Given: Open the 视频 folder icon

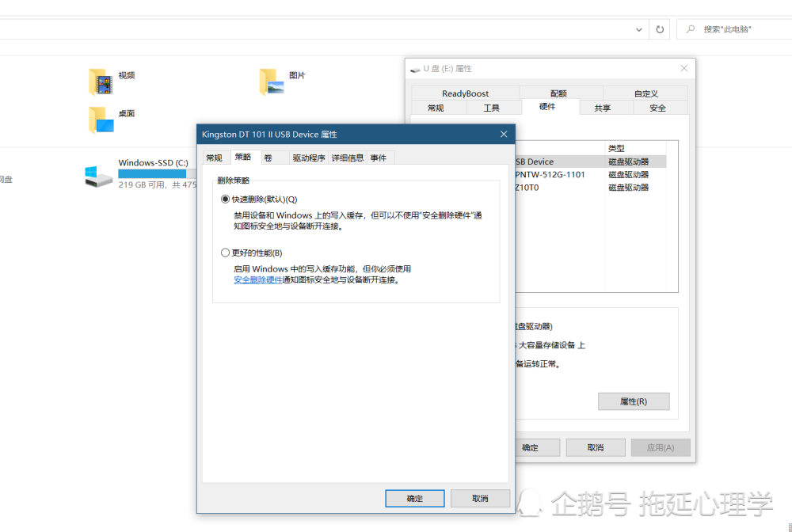Looking at the screenshot, I should (101, 82).
